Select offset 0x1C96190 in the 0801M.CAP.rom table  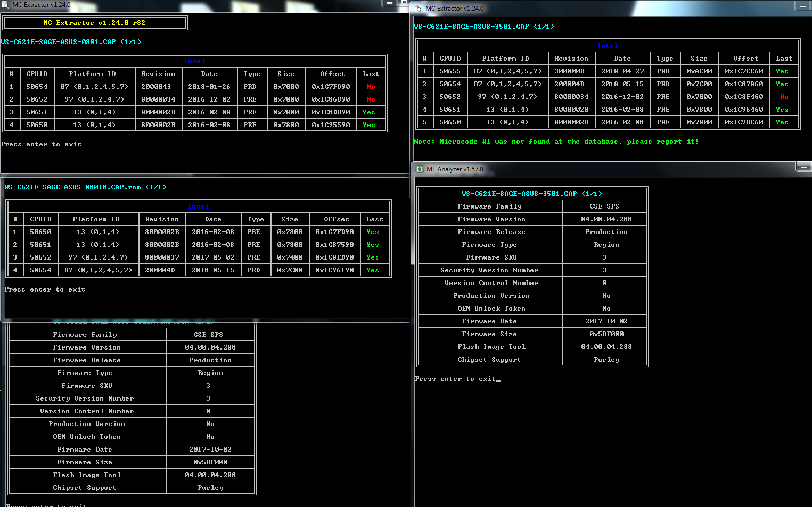(x=335, y=270)
